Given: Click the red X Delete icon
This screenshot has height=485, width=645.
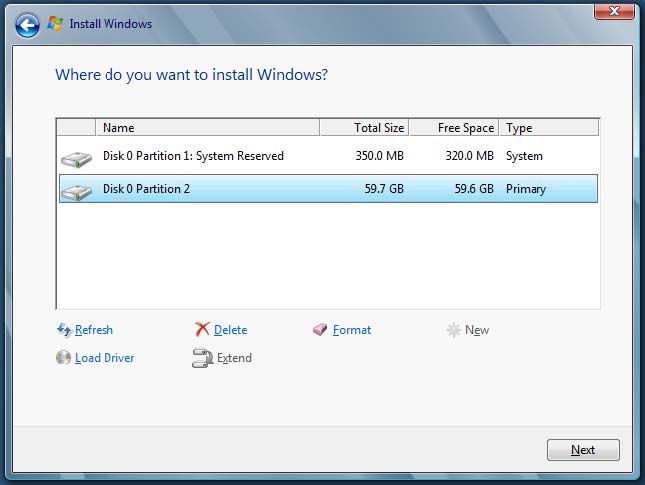Looking at the screenshot, I should tap(202, 330).
